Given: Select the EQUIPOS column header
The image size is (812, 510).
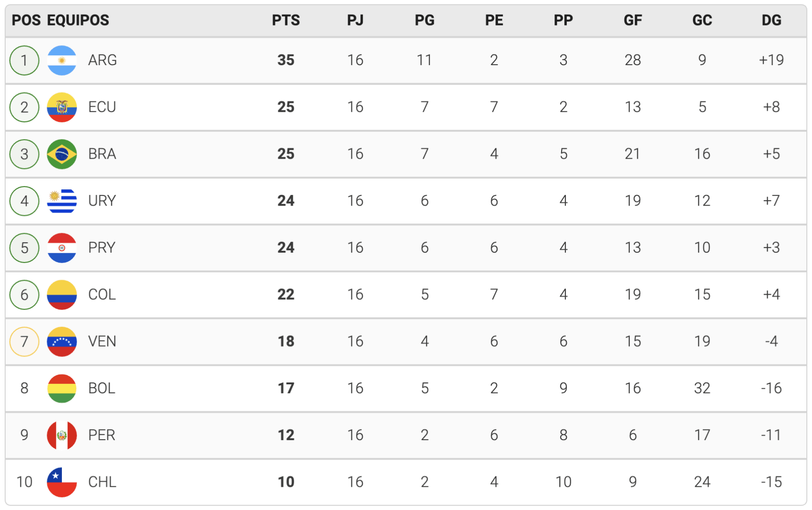Looking at the screenshot, I should click(78, 20).
